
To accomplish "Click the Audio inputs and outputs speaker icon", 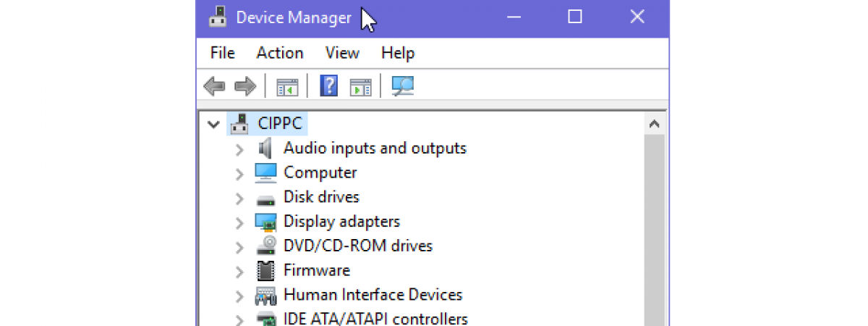I will (x=265, y=149).
